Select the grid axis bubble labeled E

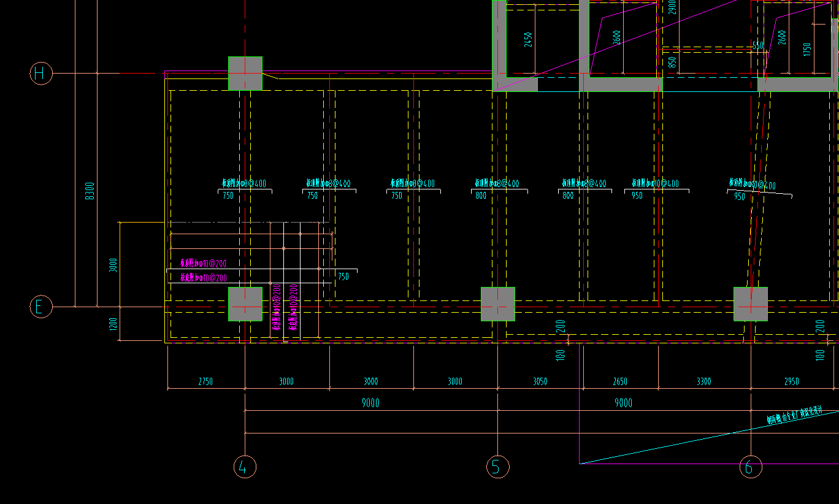[41, 307]
